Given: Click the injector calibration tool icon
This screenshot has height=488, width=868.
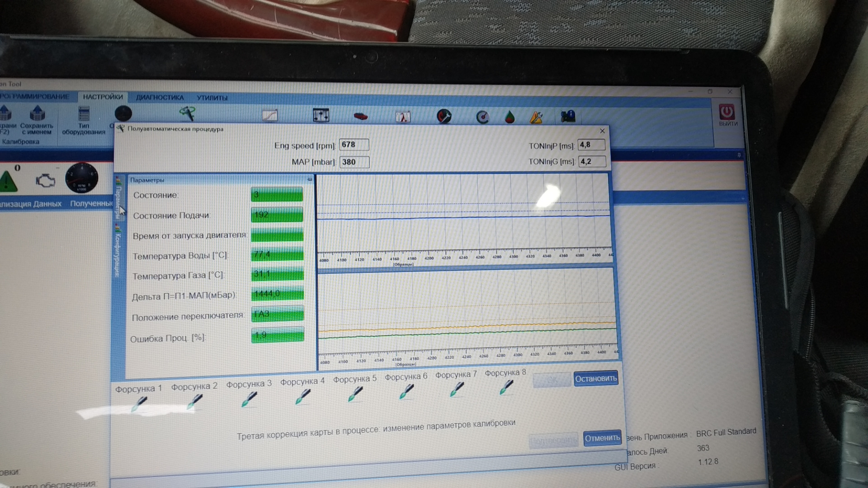Looking at the screenshot, I should pos(187,113).
